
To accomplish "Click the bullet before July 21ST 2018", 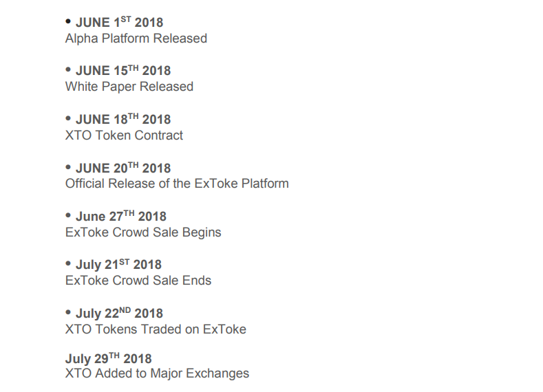I will (68, 264).
